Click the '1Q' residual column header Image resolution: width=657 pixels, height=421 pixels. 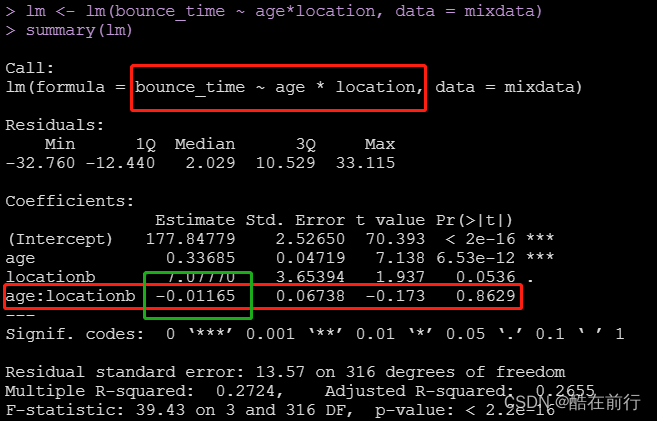[x=145, y=145]
